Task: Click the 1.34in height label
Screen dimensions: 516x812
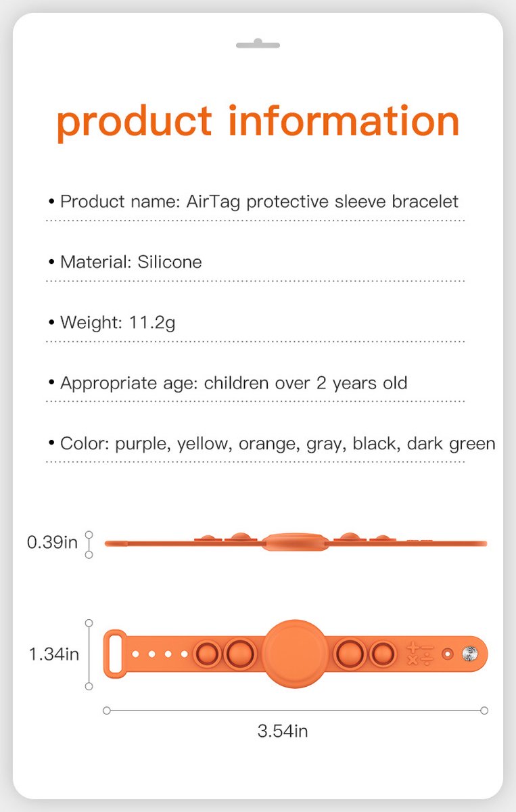Action: 53,654
